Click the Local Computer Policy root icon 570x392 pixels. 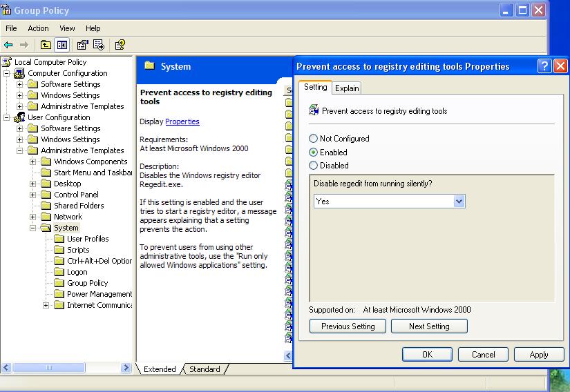tap(7, 62)
